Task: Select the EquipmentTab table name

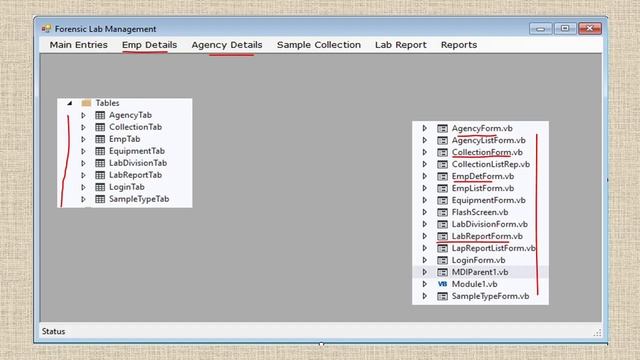Action: [137, 151]
